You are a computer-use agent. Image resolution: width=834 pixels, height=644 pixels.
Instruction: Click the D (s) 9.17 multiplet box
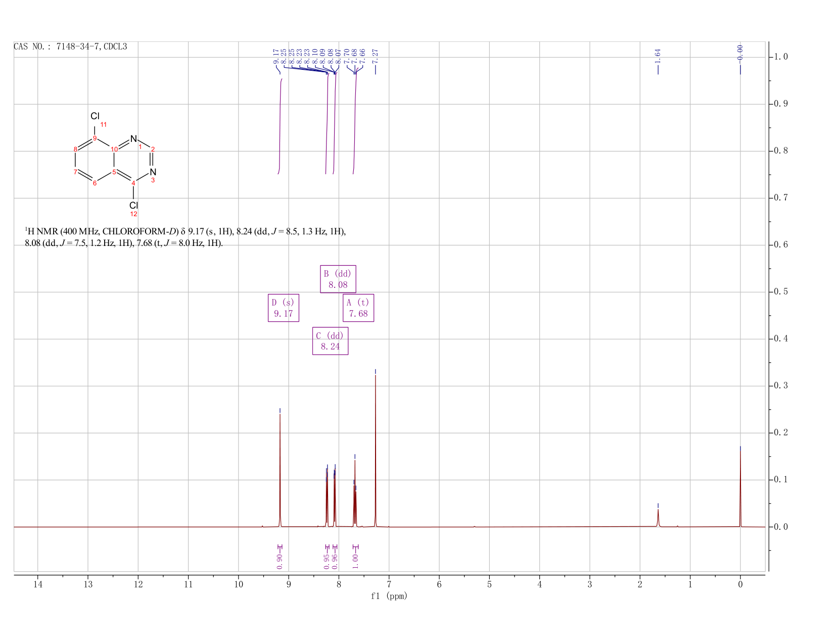[x=283, y=308]
